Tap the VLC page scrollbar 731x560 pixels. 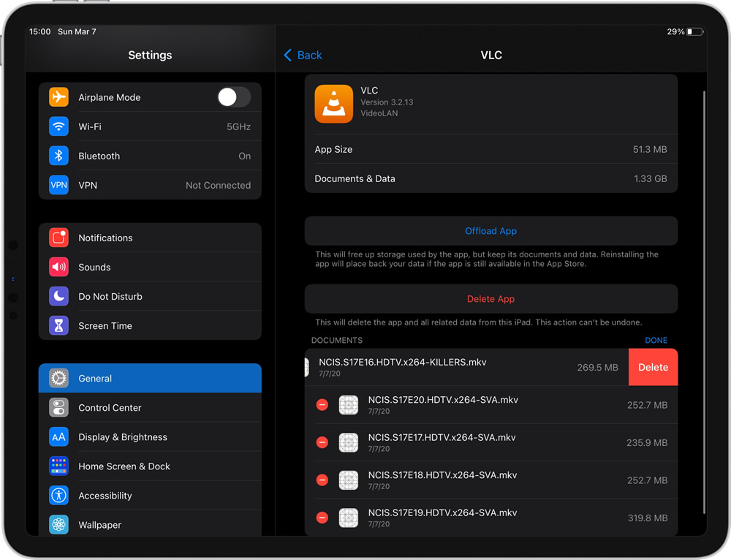coord(704,302)
